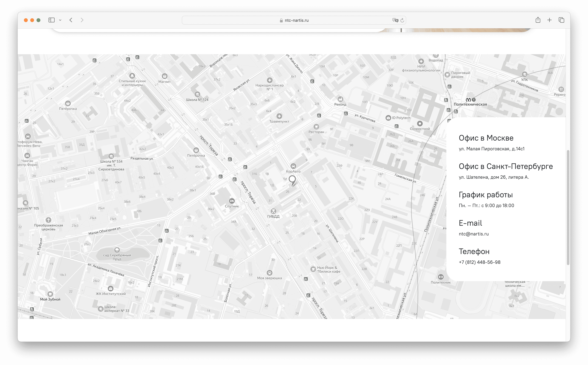
Task: Select the Травмпункт map marker
Action: point(279,116)
